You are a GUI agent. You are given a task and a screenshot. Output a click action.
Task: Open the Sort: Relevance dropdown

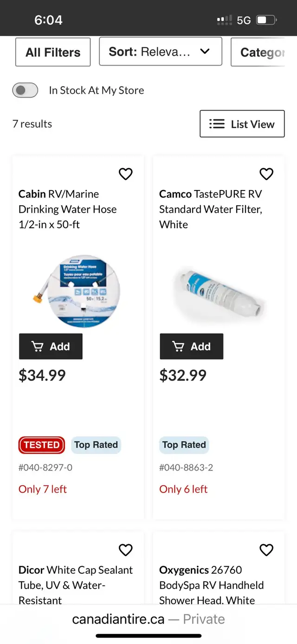pos(161,52)
